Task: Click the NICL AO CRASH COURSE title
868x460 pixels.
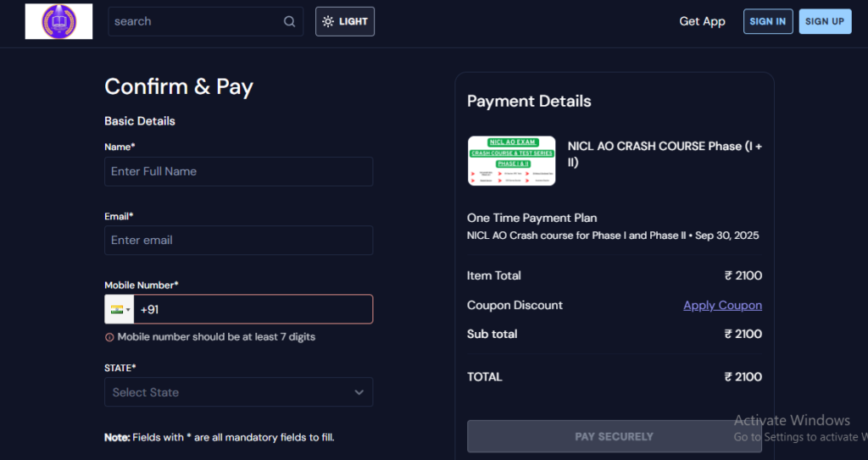Action: click(665, 154)
